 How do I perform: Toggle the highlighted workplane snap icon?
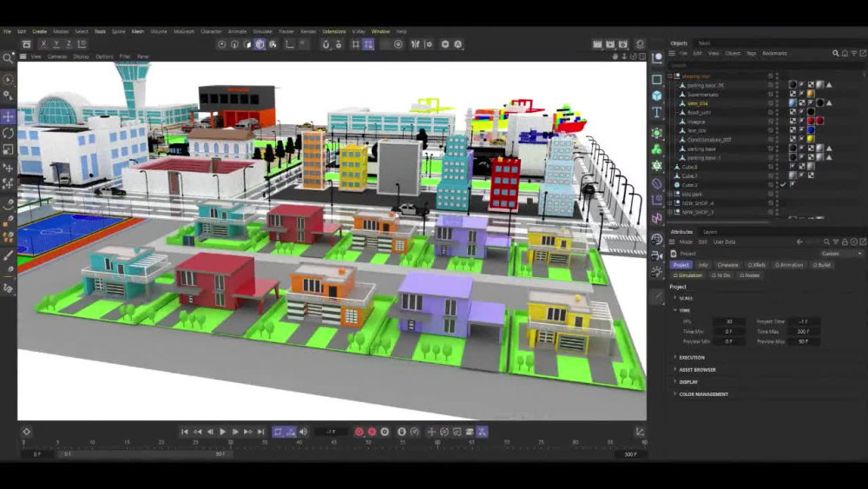pyautogui.click(x=368, y=44)
